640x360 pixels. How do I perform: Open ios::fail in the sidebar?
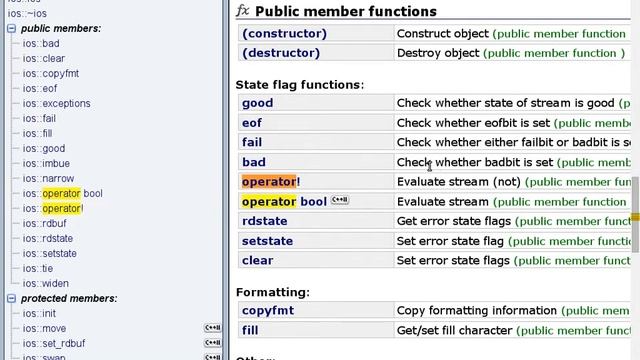[39, 118]
